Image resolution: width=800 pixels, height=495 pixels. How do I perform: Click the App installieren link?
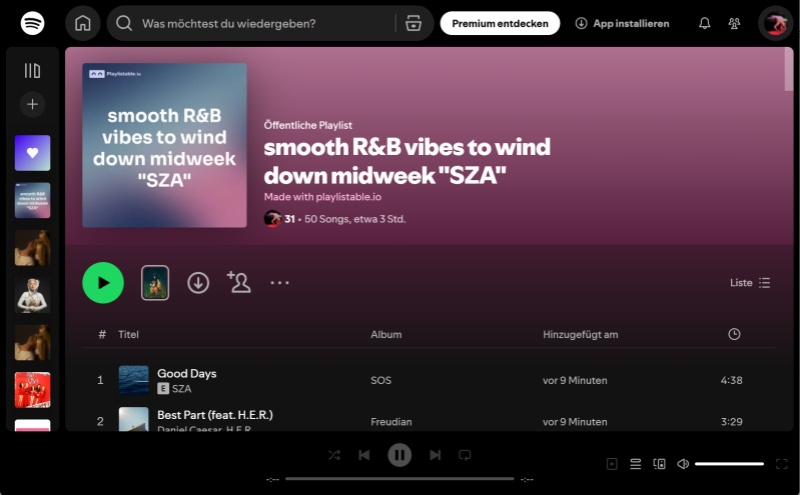[622, 23]
